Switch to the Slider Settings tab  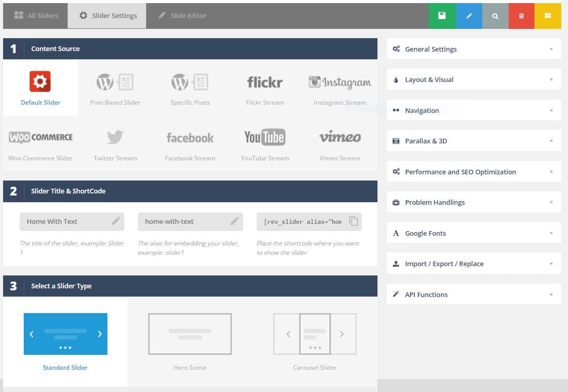pyautogui.click(x=107, y=15)
